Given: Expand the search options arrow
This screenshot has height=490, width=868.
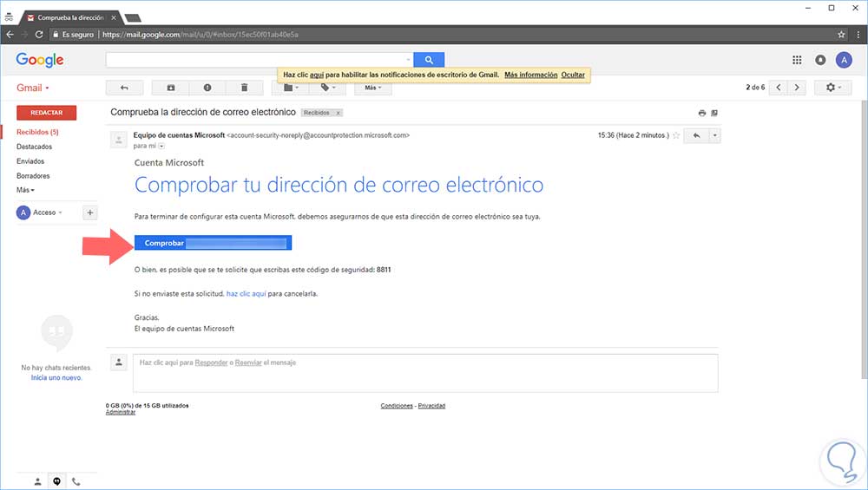Looking at the screenshot, I should (x=408, y=60).
